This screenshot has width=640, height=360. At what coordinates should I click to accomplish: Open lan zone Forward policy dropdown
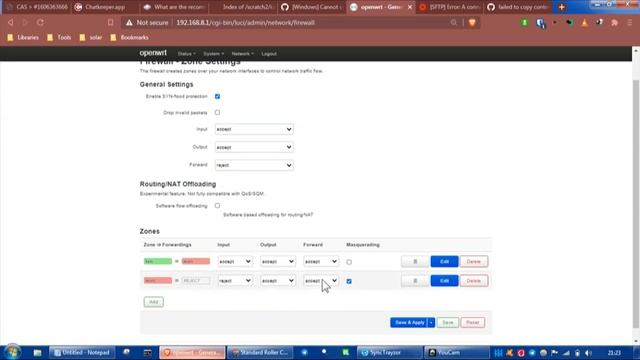(x=321, y=261)
